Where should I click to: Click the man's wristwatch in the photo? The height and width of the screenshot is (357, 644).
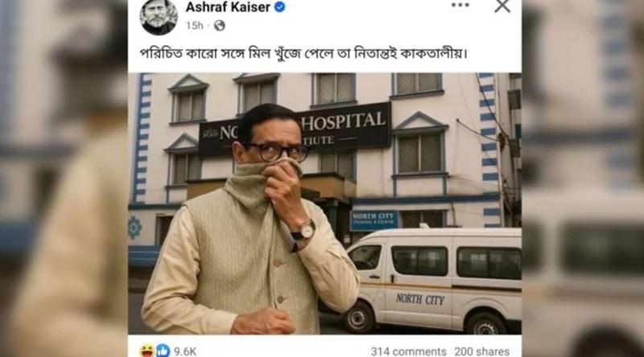pyautogui.click(x=304, y=231)
